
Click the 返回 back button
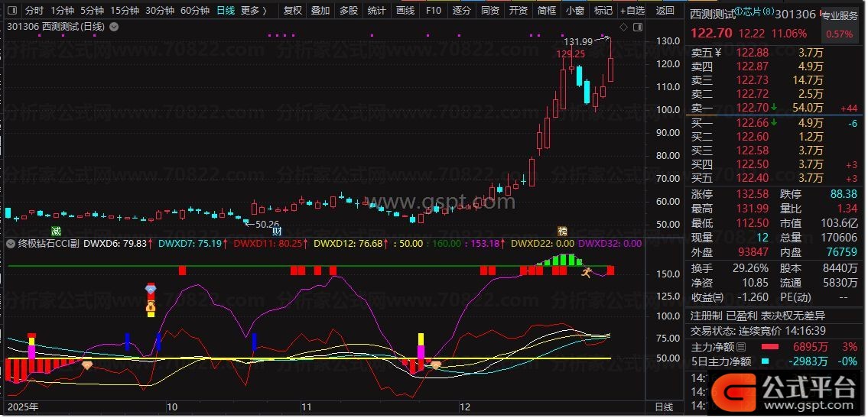(x=665, y=11)
